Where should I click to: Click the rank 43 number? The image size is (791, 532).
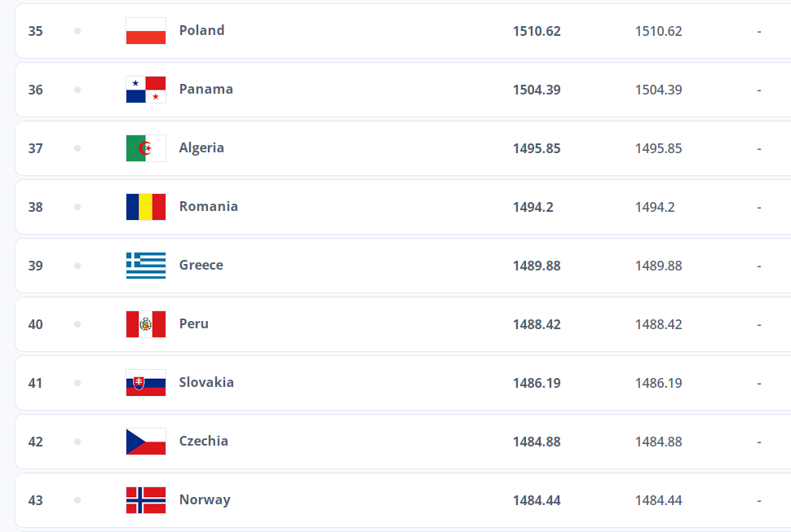(36, 500)
